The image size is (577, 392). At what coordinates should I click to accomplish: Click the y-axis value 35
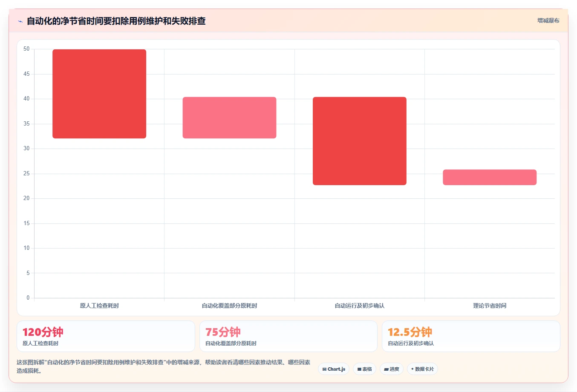(26, 123)
